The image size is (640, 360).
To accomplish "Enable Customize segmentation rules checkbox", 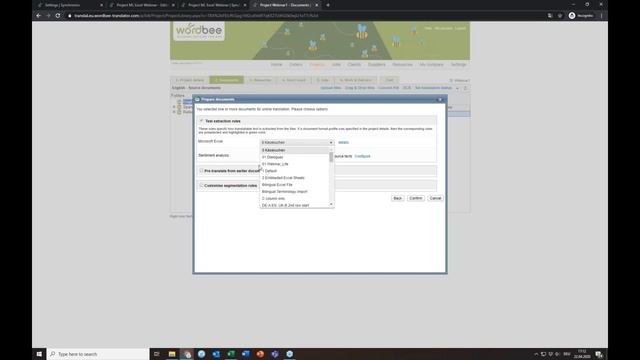I will [x=201, y=185].
